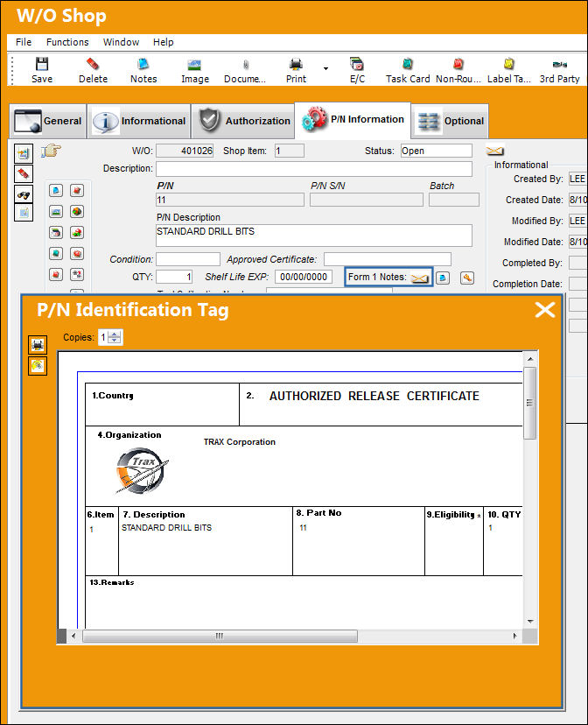Click the horizontal scrollbar thumb in certificate preview
Image resolution: width=588 pixels, height=725 pixels.
click(x=220, y=637)
